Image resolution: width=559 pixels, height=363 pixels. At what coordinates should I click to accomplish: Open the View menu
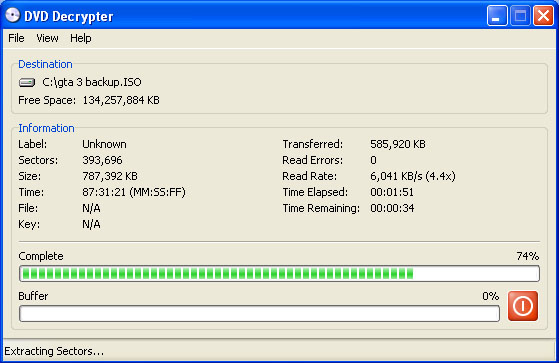click(x=47, y=38)
